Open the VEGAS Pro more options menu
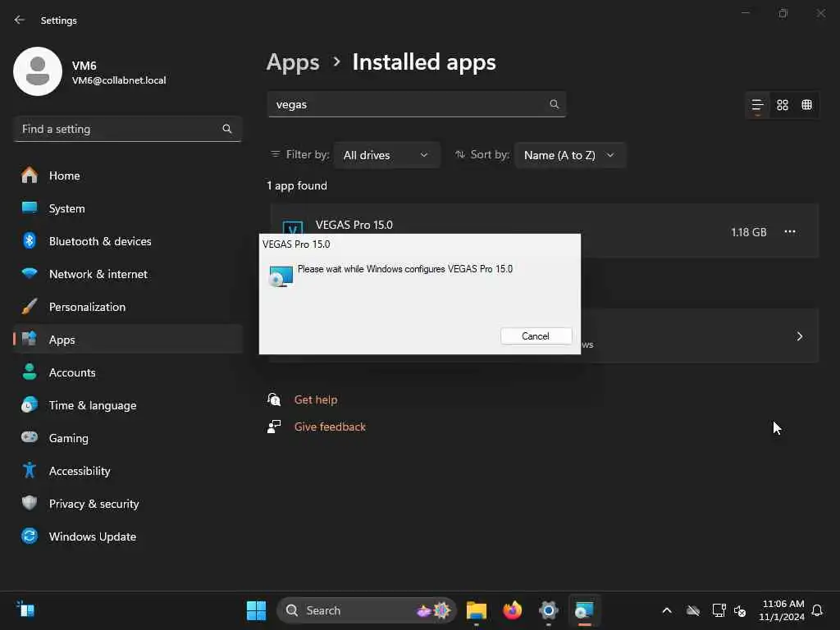Image resolution: width=840 pixels, height=630 pixels. coord(790,231)
